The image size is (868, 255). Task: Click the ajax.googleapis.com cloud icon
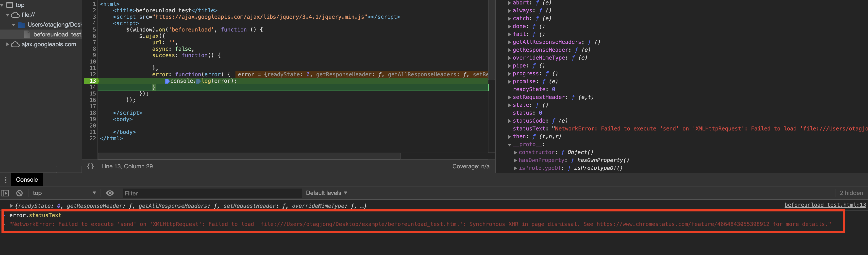point(16,45)
